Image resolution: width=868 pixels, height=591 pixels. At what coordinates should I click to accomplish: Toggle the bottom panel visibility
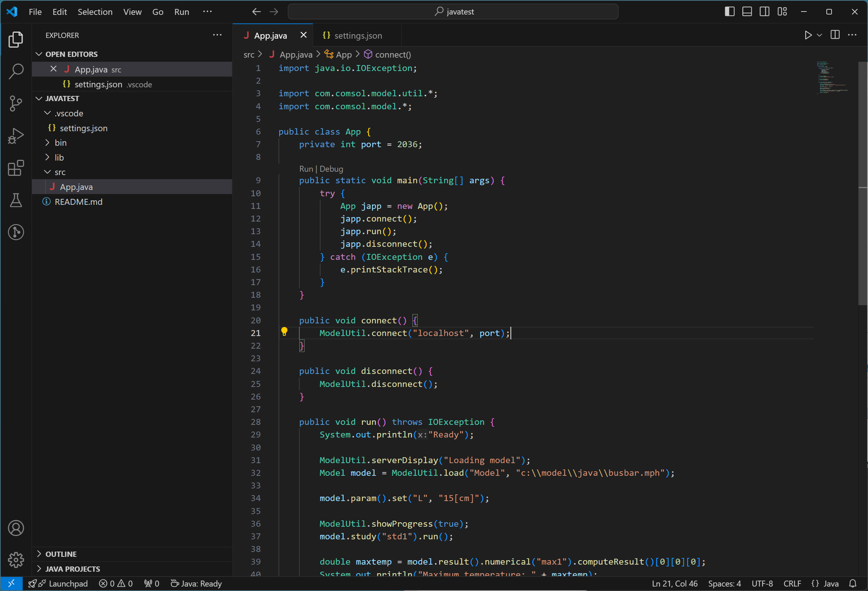(x=747, y=12)
